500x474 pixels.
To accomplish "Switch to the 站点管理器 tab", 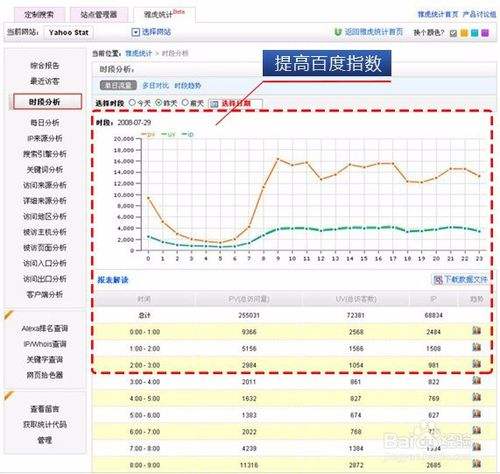I will click(99, 15).
